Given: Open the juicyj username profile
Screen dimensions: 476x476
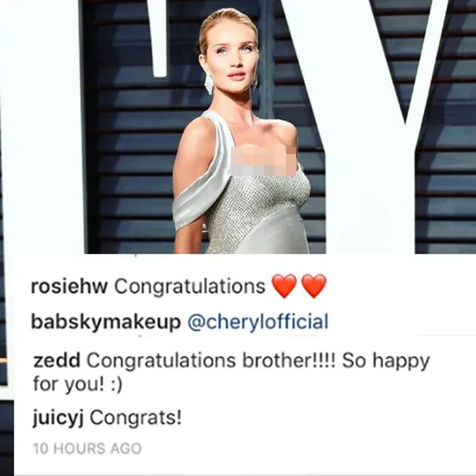Looking at the screenshot, I should (58, 419).
